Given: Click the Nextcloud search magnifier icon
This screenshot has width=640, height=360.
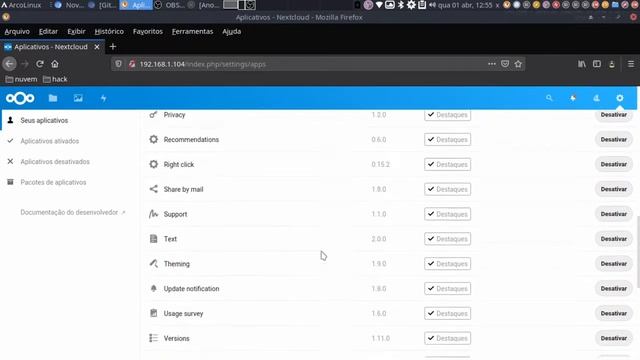Looking at the screenshot, I should coord(549,98).
